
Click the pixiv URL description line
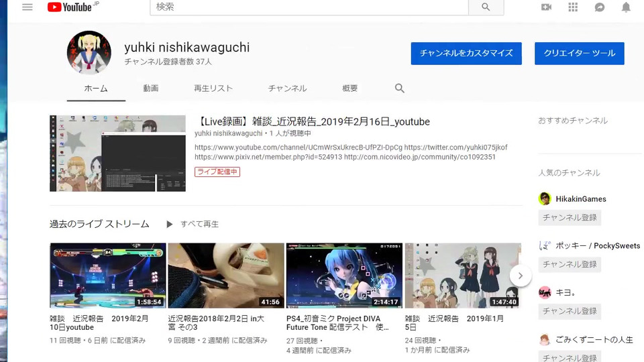coord(345,157)
